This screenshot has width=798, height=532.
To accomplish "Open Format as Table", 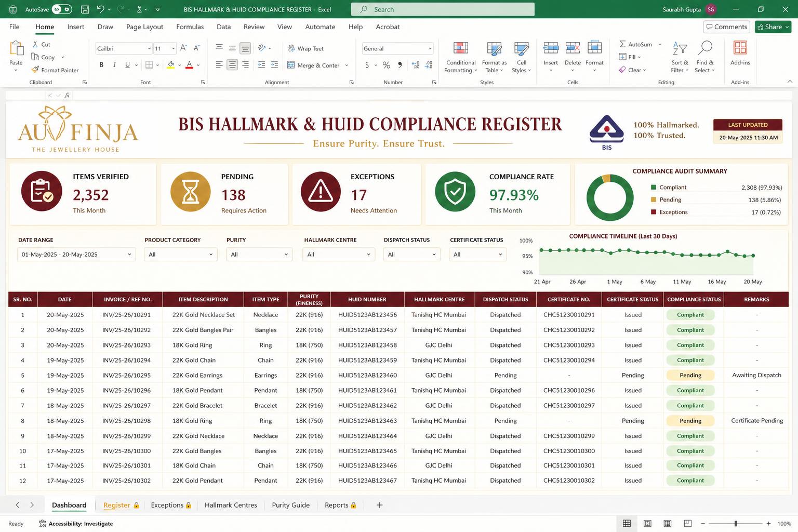I will click(494, 57).
